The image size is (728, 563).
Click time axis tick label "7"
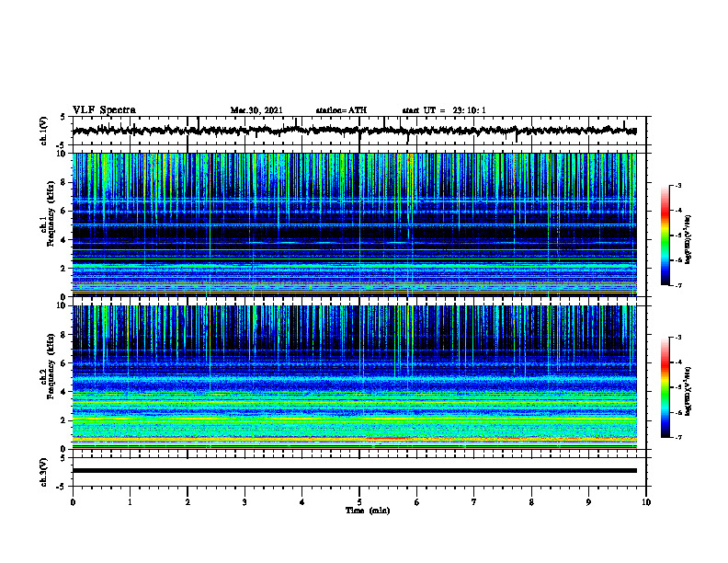click(x=474, y=502)
